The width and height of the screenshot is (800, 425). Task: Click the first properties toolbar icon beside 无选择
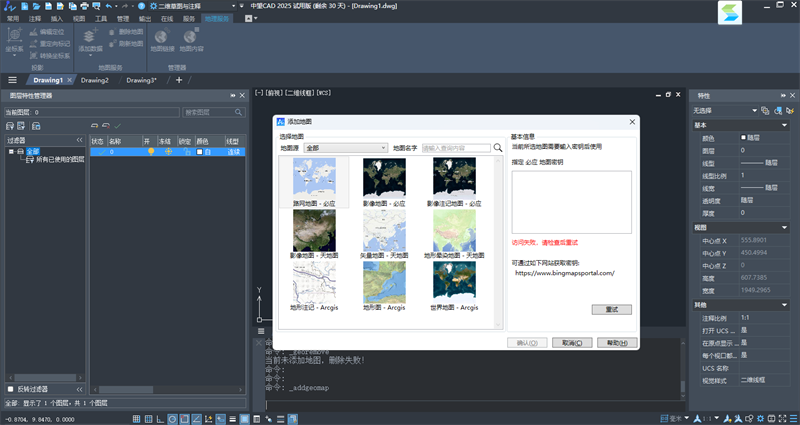point(765,110)
